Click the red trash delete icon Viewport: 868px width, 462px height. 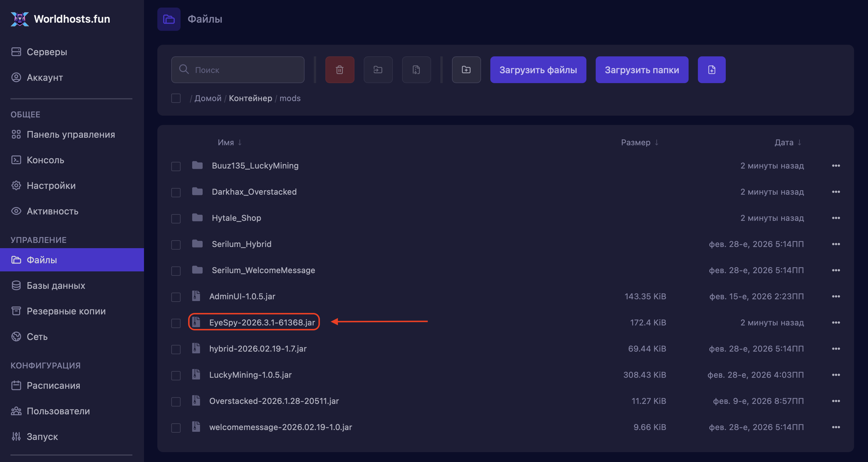340,70
